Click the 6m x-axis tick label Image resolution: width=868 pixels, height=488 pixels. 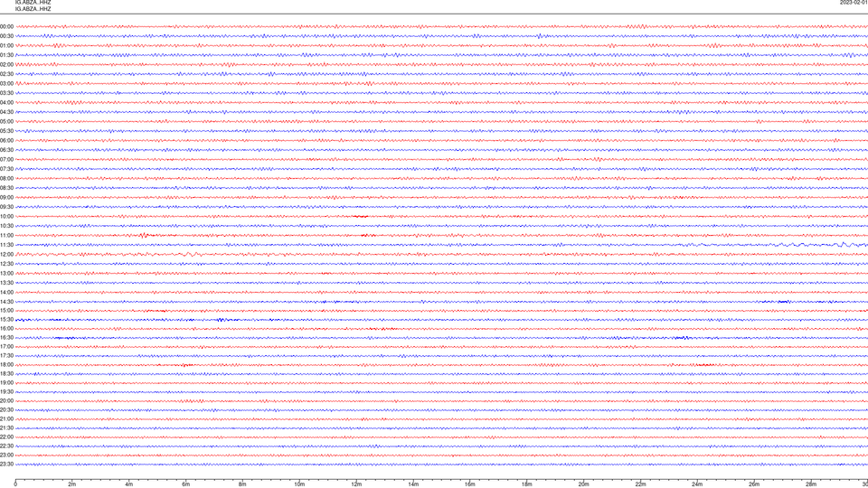pyautogui.click(x=186, y=484)
